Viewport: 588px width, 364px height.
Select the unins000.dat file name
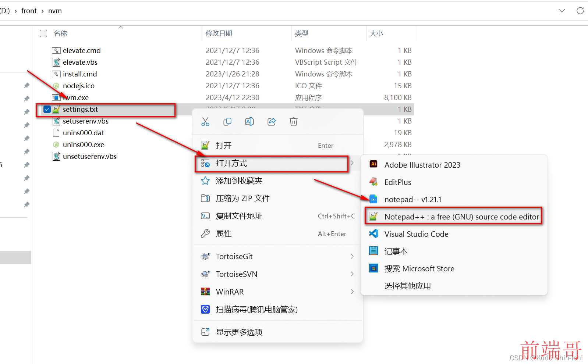pyautogui.click(x=84, y=133)
